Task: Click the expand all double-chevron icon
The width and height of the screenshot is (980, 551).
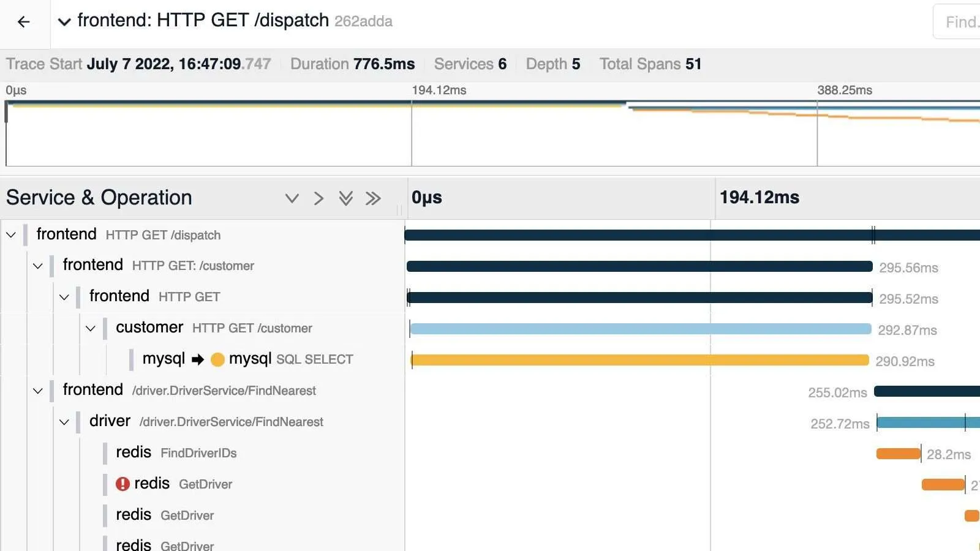Action: pos(346,198)
